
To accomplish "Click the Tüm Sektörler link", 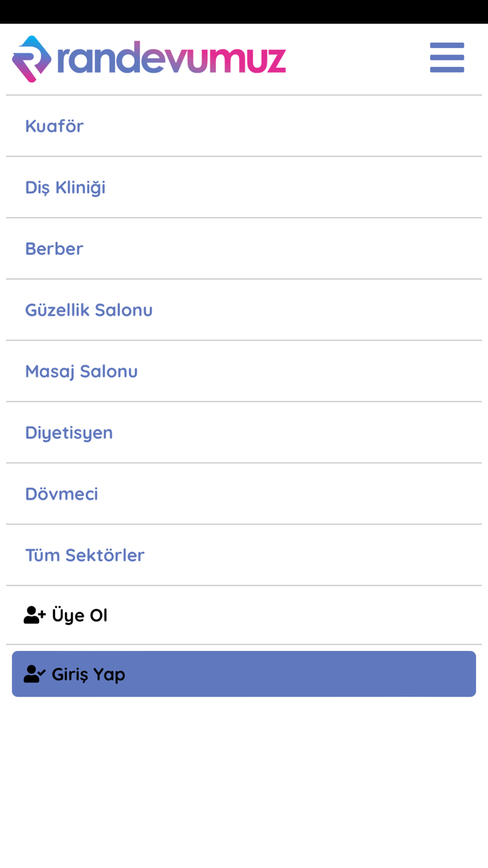I will [84, 555].
